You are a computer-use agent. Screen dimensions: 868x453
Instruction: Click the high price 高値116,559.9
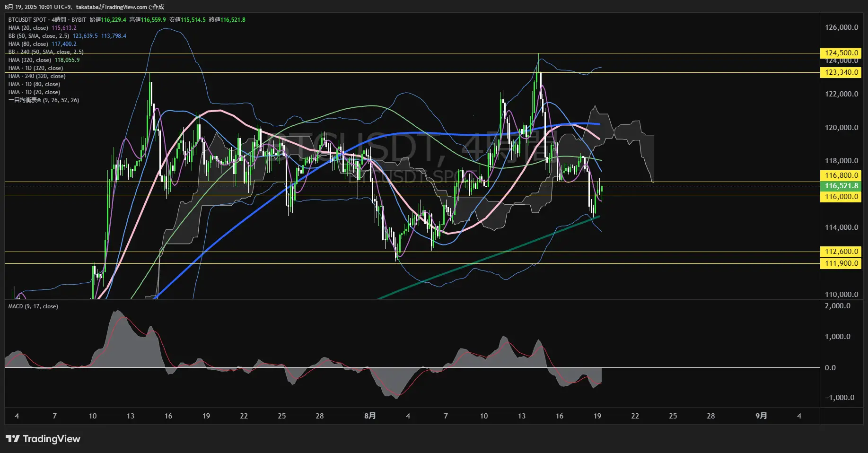tap(148, 20)
